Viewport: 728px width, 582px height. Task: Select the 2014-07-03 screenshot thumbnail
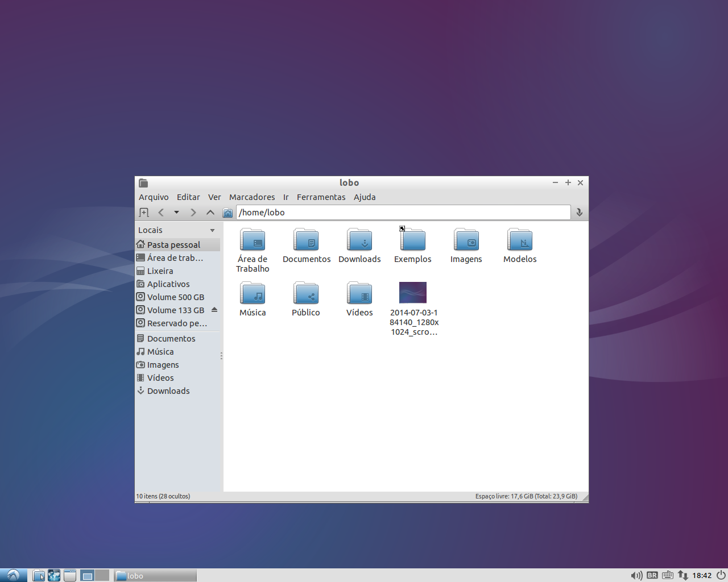tap(412, 292)
